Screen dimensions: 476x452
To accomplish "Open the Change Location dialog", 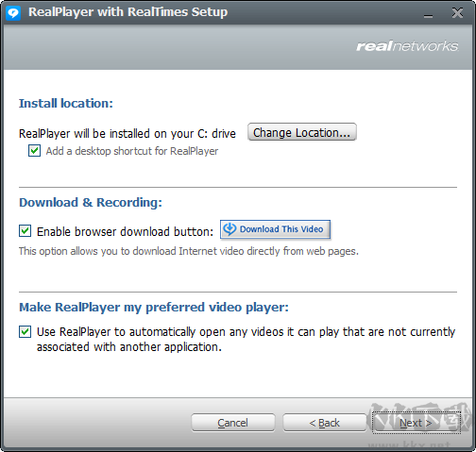I will (302, 132).
